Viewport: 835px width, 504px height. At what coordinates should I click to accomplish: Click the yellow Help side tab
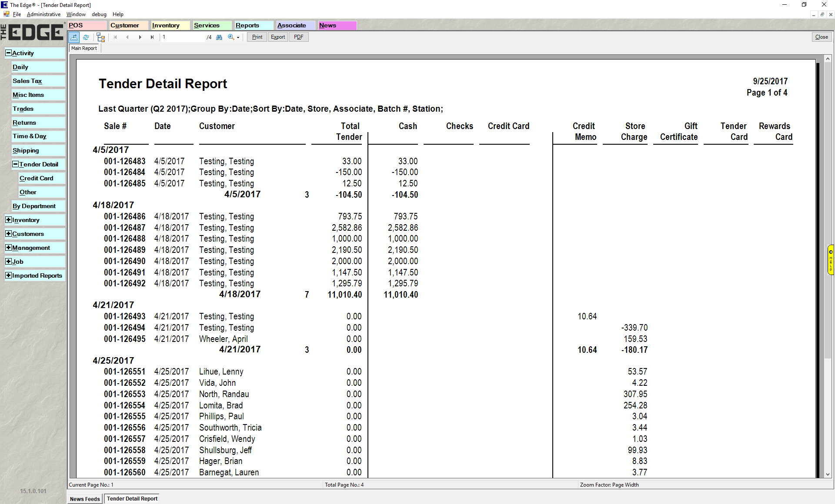(x=831, y=260)
